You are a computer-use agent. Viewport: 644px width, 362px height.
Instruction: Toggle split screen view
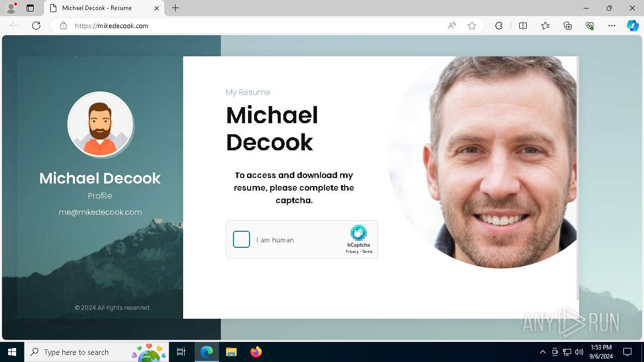tap(523, 26)
